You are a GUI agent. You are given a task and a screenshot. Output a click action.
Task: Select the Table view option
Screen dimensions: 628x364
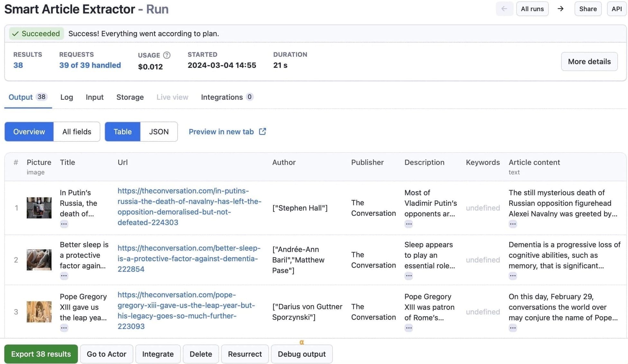pyautogui.click(x=122, y=132)
